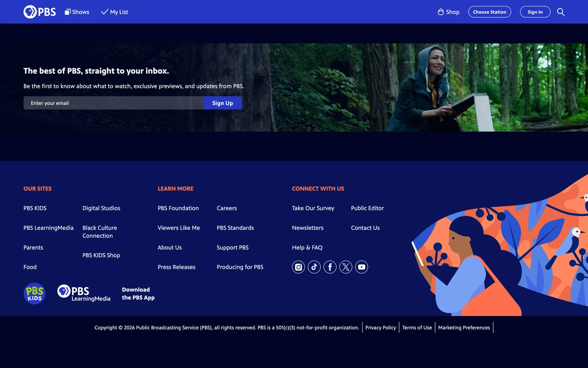Click 'The best of PBS' headline
Viewport: 588px width, 368px height.
tap(96, 71)
